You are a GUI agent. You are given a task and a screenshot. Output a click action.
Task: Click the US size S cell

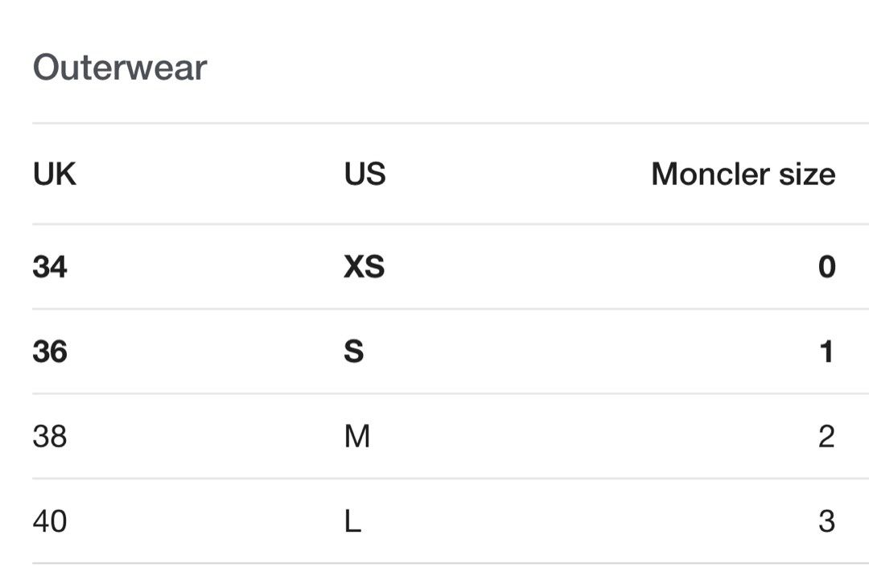coord(353,352)
